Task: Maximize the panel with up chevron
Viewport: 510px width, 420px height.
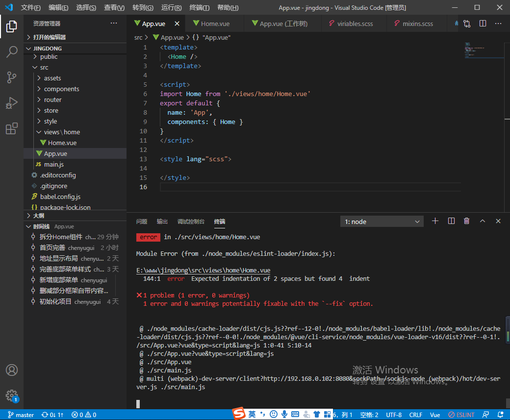Action: pos(483,221)
